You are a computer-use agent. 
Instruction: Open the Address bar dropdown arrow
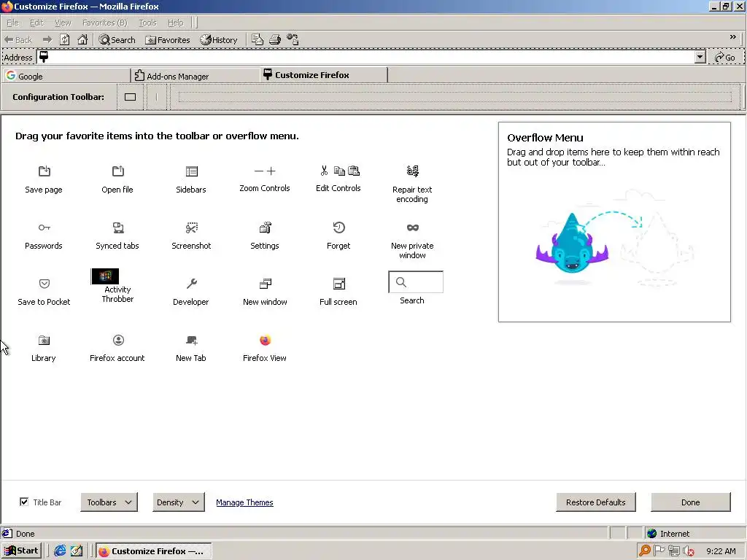click(x=700, y=57)
